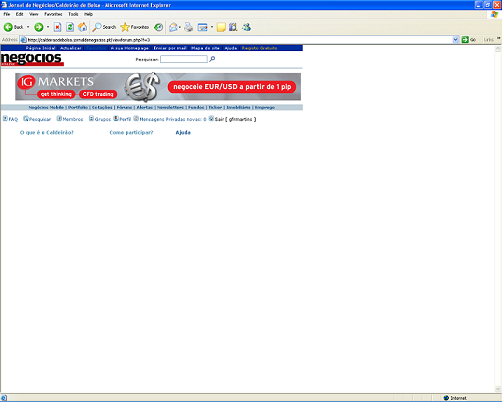This screenshot has width=502, height=402.
Task: Open Mapa do site link
Action: click(x=205, y=48)
